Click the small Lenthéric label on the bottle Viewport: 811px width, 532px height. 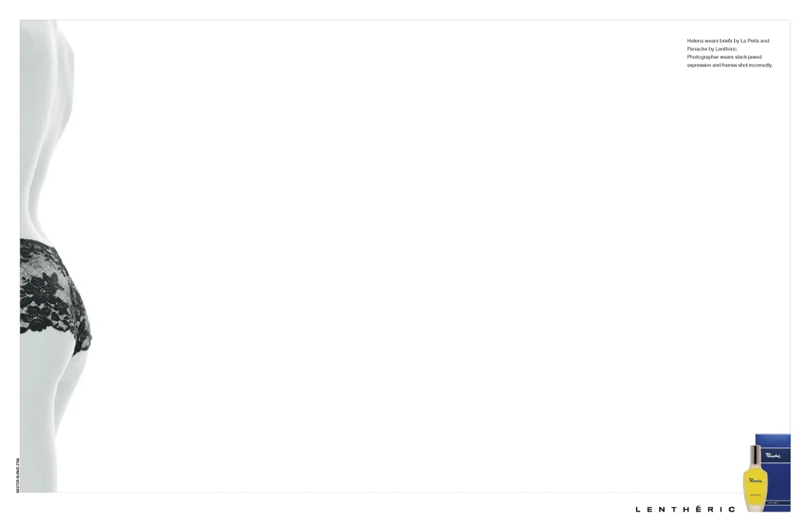[755, 495]
